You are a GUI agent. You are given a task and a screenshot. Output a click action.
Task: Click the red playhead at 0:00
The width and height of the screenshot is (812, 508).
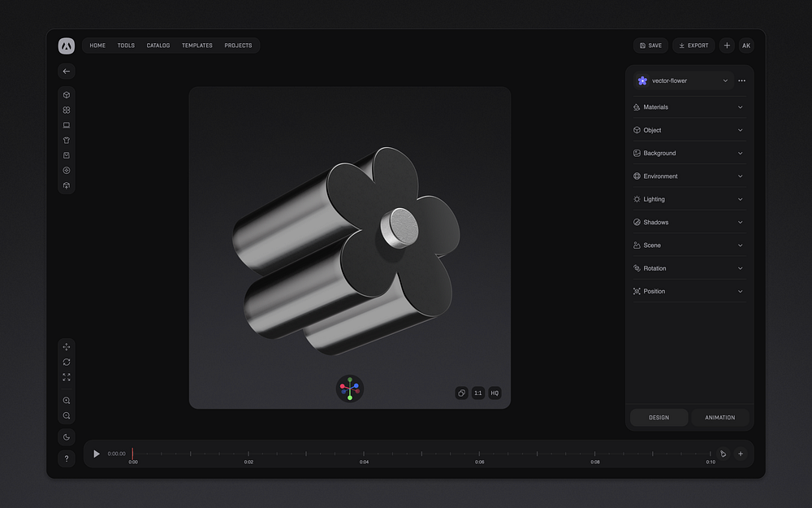tap(132, 454)
